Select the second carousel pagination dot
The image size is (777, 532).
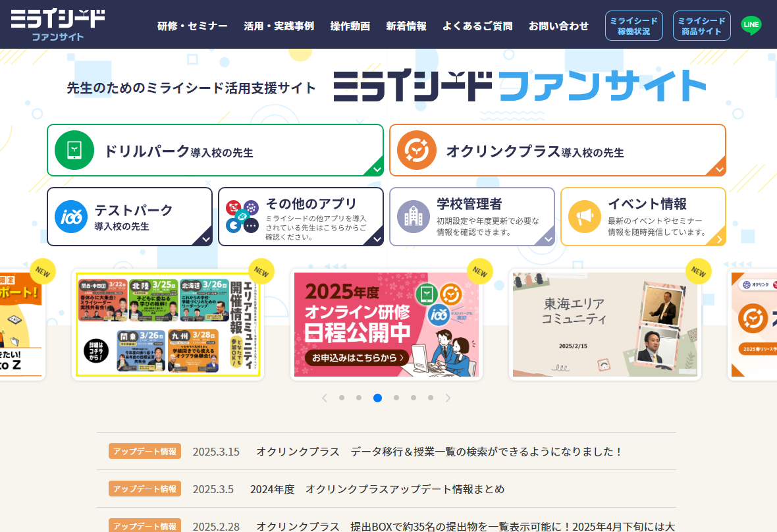(x=359, y=398)
